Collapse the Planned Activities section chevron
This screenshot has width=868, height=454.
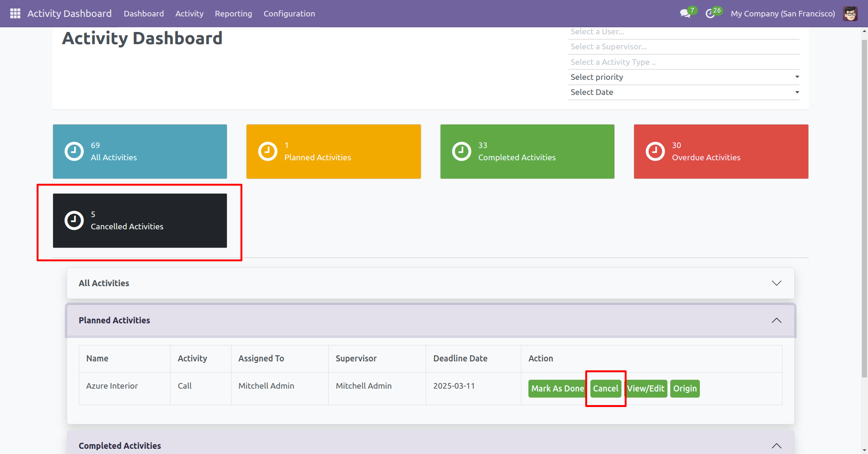(x=776, y=320)
